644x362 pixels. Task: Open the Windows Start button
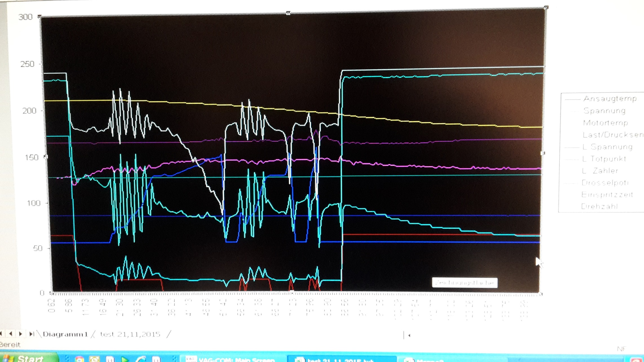point(28,359)
